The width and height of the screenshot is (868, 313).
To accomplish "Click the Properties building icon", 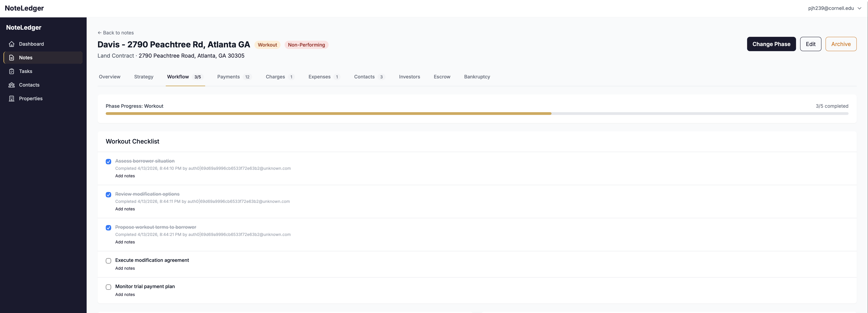I will (x=12, y=99).
